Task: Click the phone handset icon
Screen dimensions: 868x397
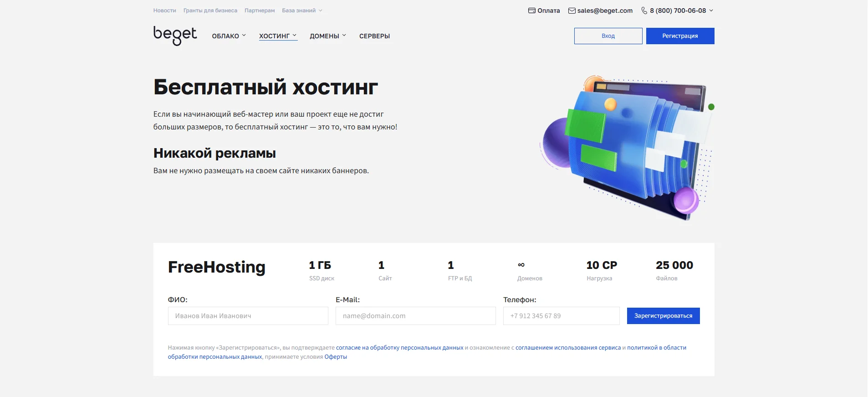Action: [644, 10]
